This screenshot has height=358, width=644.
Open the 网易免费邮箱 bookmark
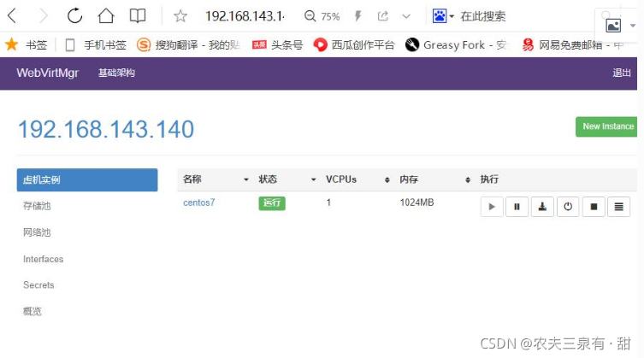click(572, 44)
